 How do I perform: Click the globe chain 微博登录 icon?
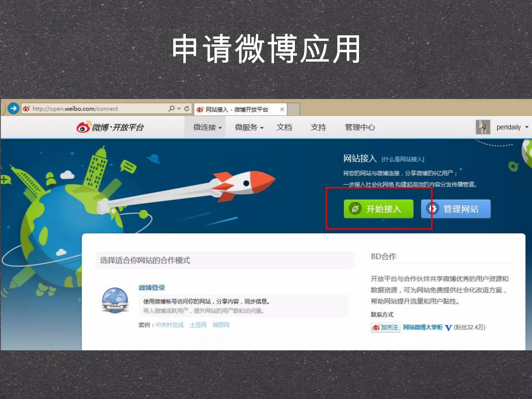(x=115, y=300)
